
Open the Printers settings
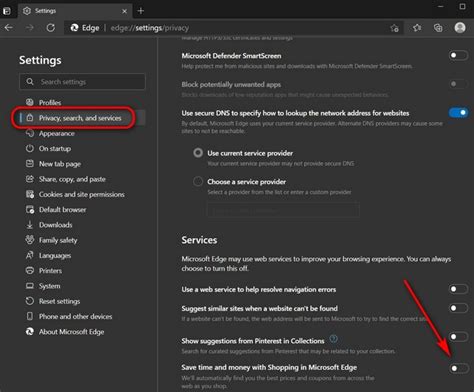50,271
